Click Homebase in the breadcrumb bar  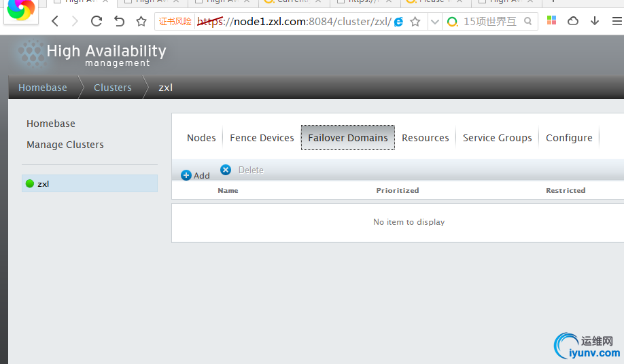tap(43, 88)
